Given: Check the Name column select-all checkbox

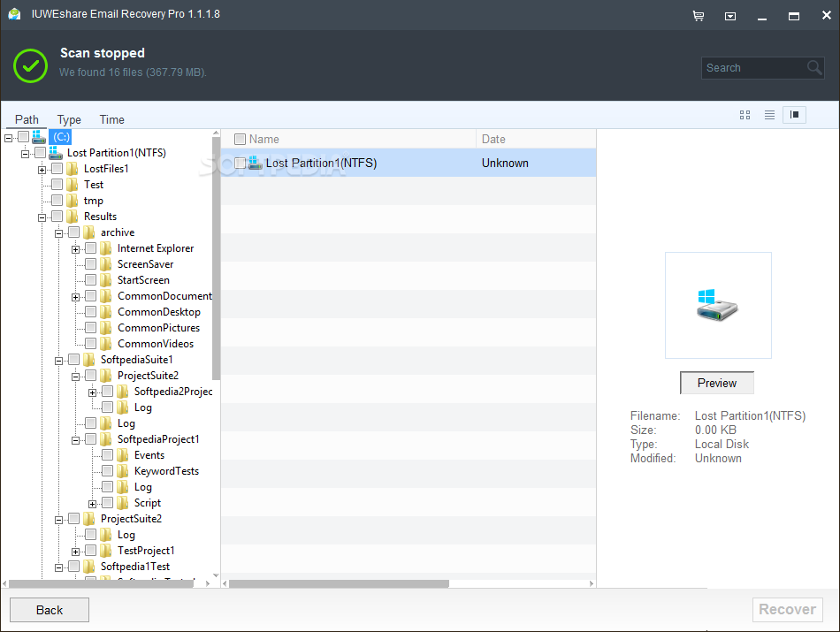Looking at the screenshot, I should 240,140.
